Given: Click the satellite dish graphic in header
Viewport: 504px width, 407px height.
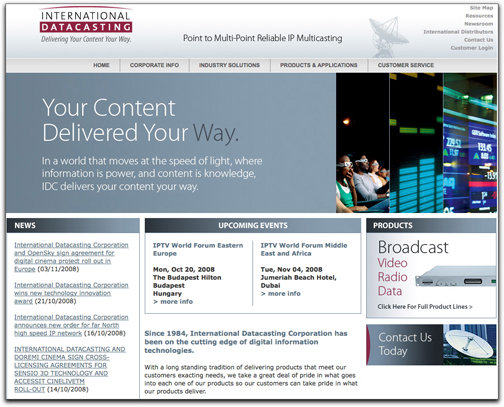Looking at the screenshot, I should click(388, 37).
